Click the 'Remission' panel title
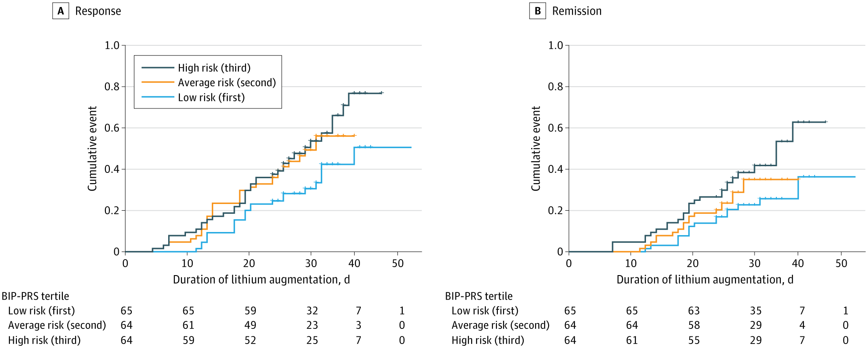This screenshot has height=348, width=868. tap(577, 11)
